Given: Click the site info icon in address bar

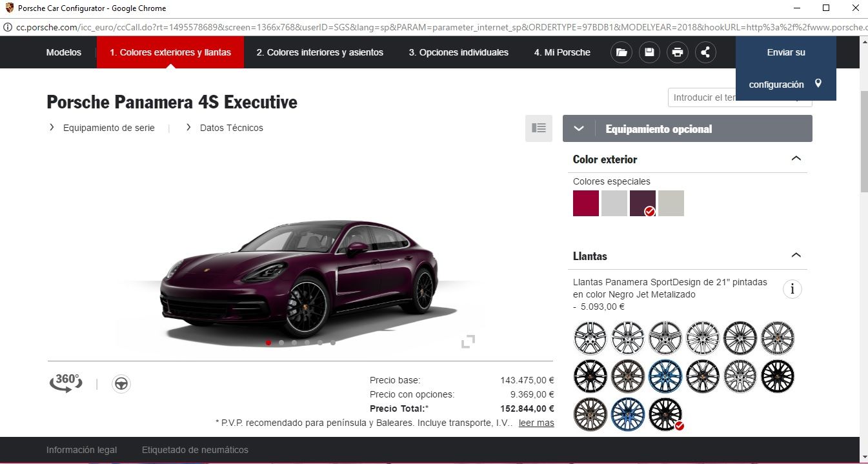Looking at the screenshot, I should (x=8, y=27).
